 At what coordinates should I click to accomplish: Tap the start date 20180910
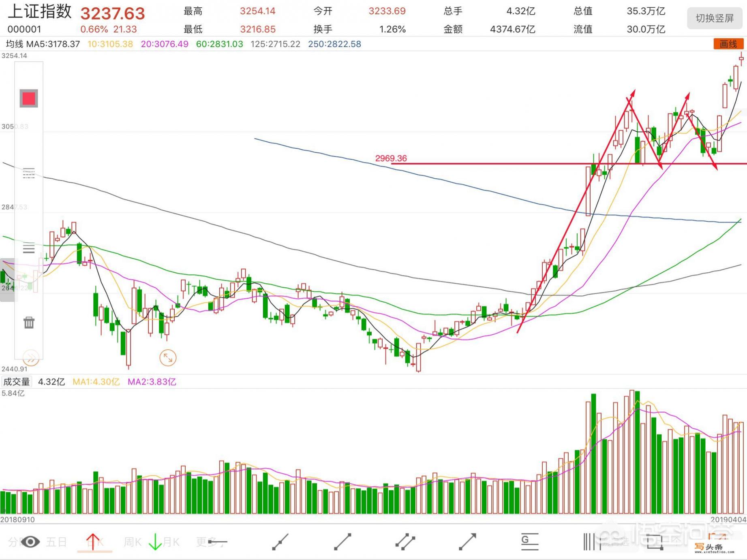(x=18, y=519)
